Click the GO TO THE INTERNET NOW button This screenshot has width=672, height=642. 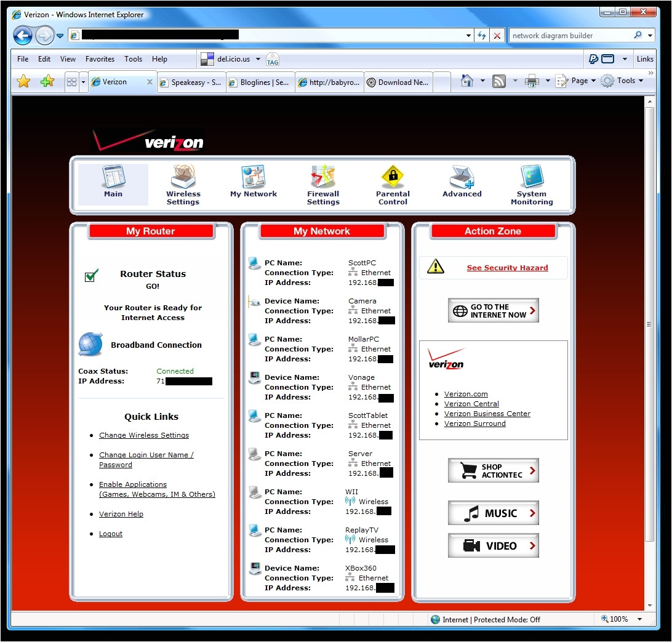tap(493, 310)
